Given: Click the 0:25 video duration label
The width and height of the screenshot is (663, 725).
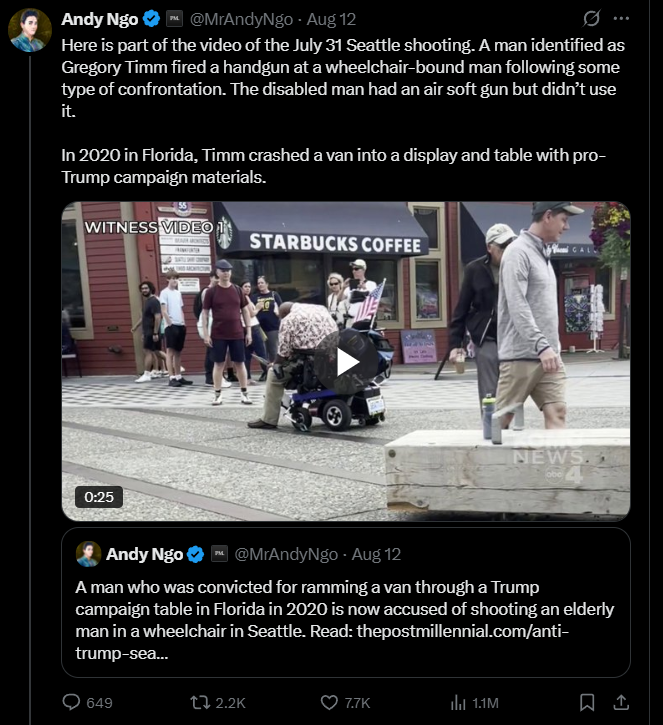Looking at the screenshot, I should tap(99, 497).
